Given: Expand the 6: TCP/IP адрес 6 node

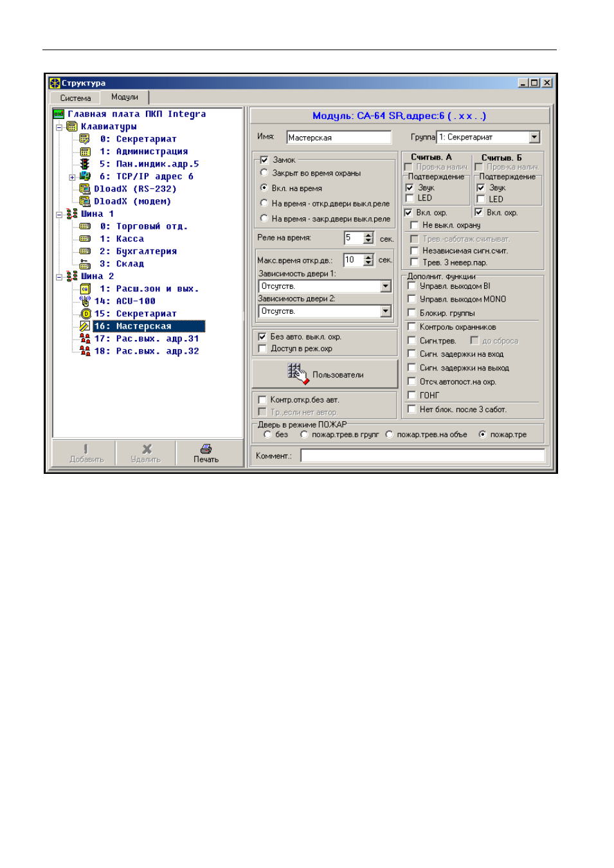Looking at the screenshot, I should tap(72, 177).
